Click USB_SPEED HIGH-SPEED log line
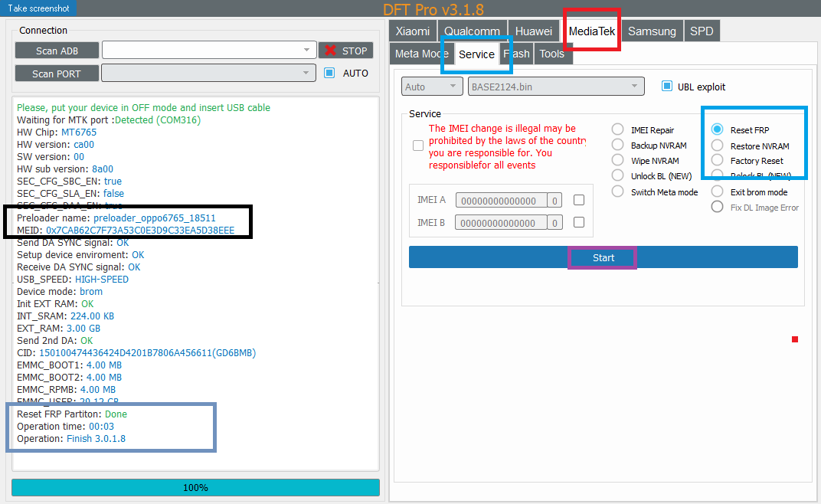The height and width of the screenshot is (504, 821). [x=73, y=280]
